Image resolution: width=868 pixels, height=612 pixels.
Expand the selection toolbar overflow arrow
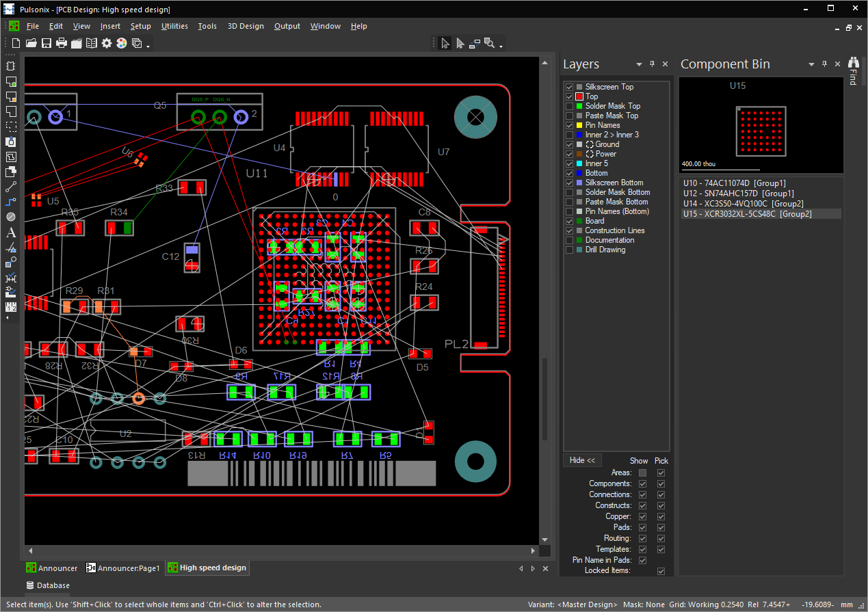(501, 46)
